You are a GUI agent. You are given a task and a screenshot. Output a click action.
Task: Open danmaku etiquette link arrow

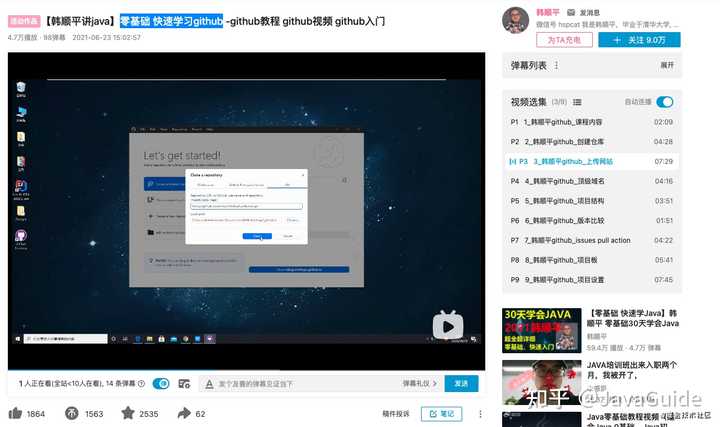coord(434,383)
